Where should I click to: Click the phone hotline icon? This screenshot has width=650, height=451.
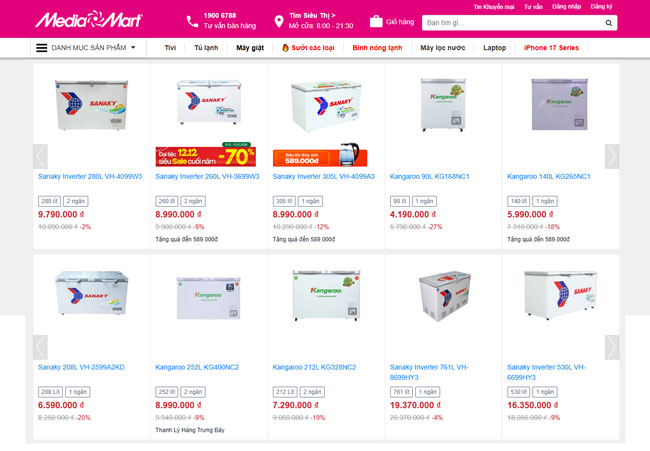192,22
